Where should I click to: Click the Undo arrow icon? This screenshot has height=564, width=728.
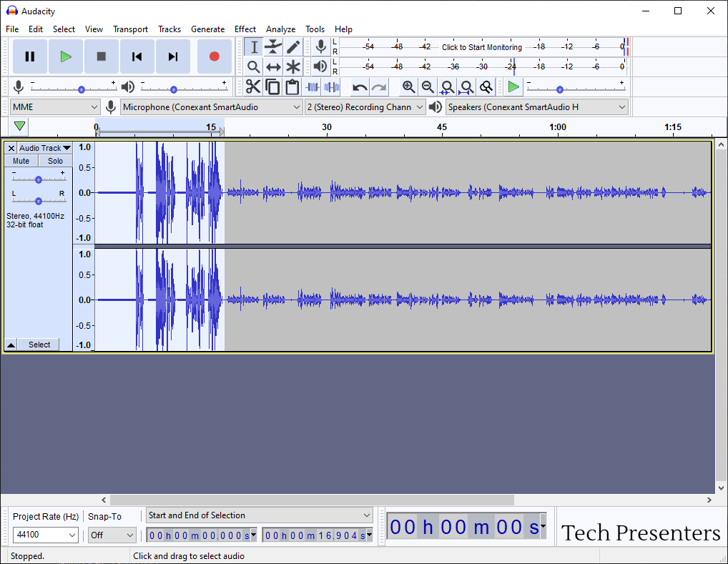coord(360,86)
